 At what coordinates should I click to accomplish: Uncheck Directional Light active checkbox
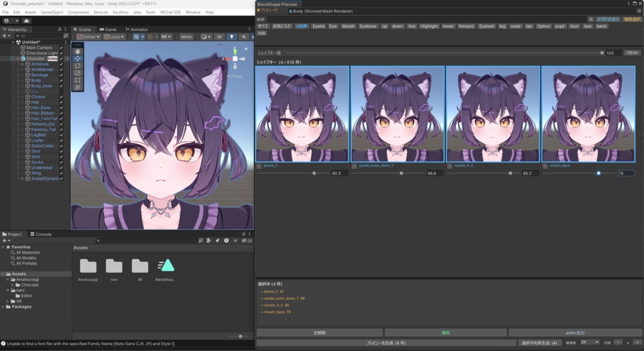[x=61, y=53]
